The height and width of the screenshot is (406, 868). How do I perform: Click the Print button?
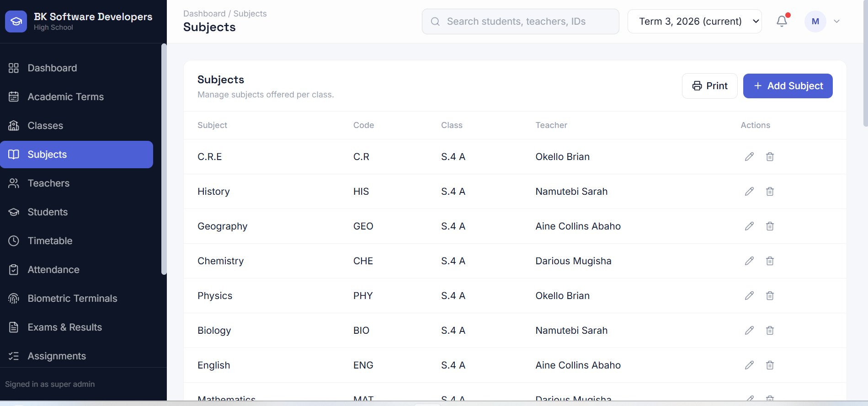710,86
